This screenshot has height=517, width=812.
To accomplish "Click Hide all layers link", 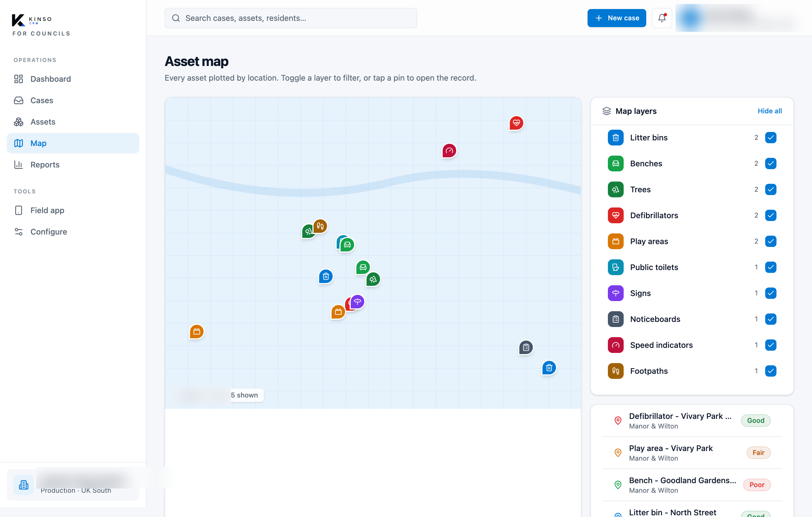I will tap(769, 111).
